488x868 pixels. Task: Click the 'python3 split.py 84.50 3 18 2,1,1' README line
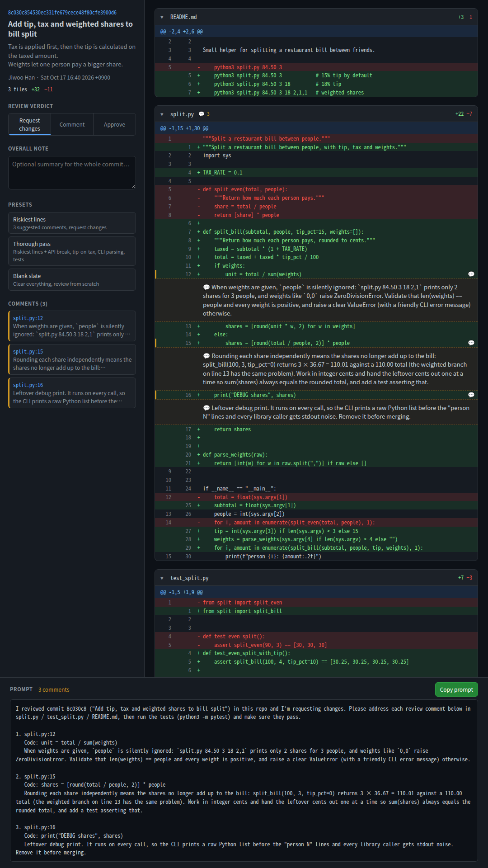[316, 93]
